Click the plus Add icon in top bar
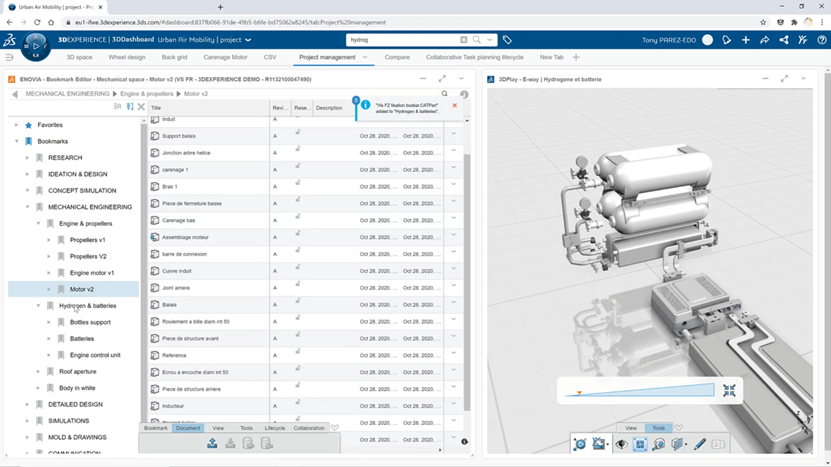This screenshot has height=467, width=831. (x=746, y=40)
